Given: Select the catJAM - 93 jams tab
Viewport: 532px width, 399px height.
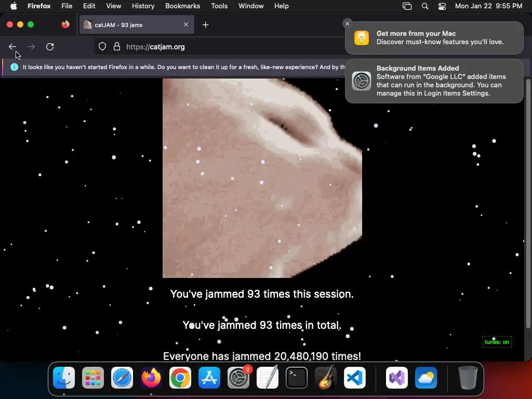Looking at the screenshot, I should [137, 24].
